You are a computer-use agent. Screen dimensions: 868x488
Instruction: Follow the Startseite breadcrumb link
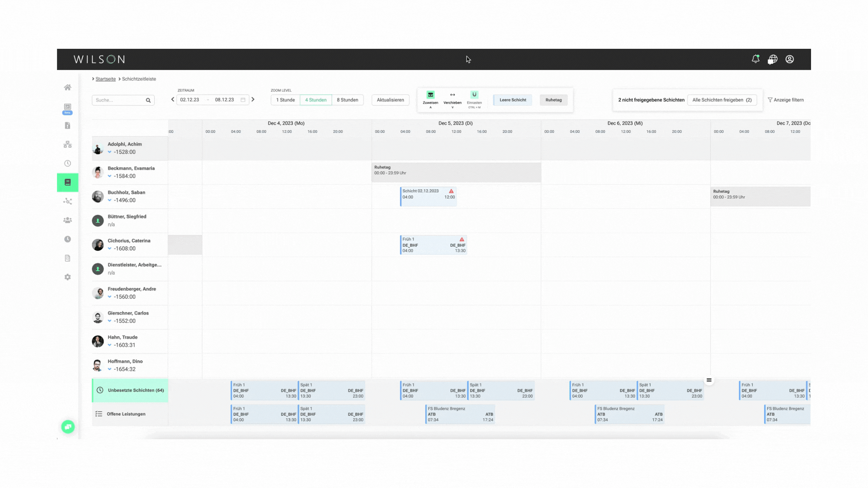(x=105, y=79)
